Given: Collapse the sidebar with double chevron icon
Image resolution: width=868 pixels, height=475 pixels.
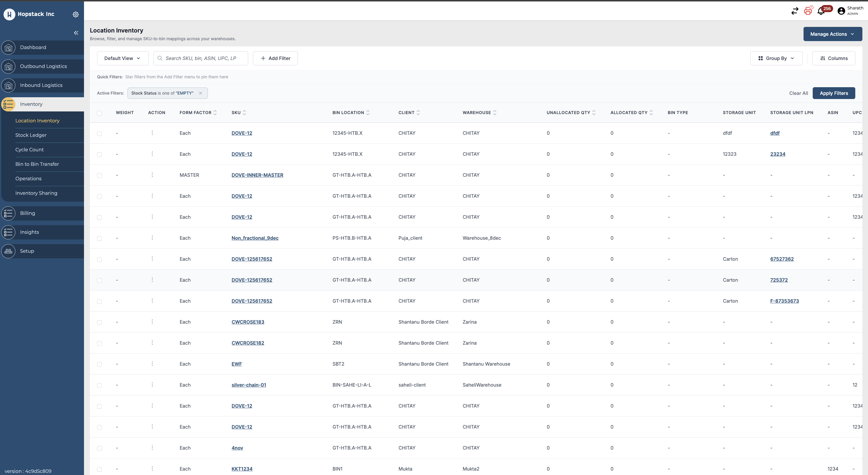Looking at the screenshot, I should click(76, 33).
